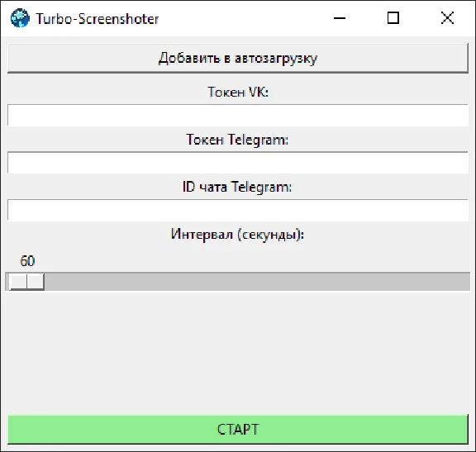Click the slider value '60'

[27, 261]
